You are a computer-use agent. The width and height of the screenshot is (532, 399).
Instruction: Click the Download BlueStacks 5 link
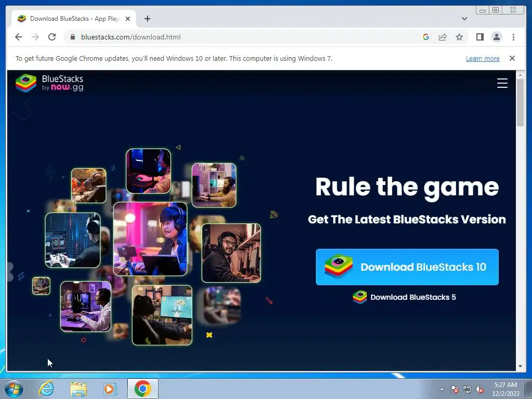pyautogui.click(x=404, y=297)
